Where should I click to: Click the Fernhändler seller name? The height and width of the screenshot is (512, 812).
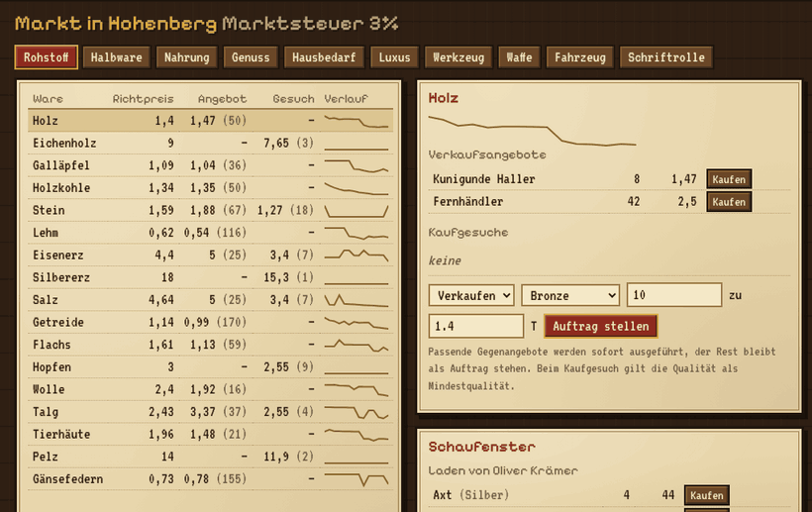pos(468,202)
